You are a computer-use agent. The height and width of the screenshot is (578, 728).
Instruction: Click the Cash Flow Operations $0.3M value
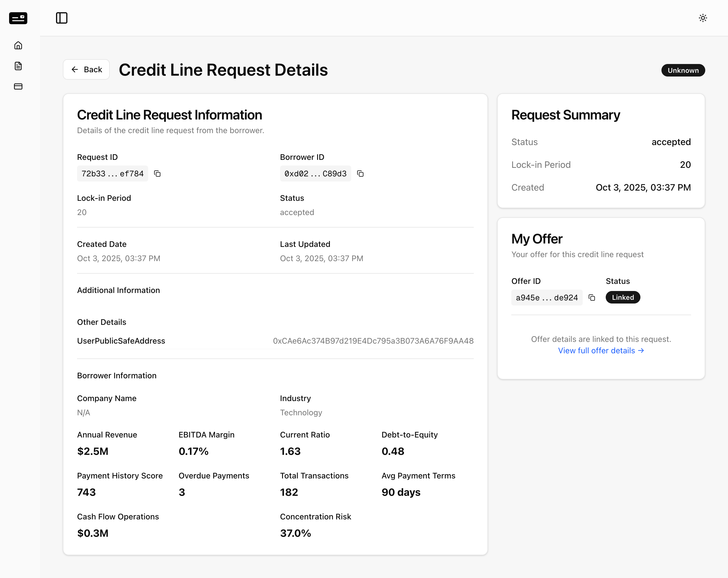[93, 533]
